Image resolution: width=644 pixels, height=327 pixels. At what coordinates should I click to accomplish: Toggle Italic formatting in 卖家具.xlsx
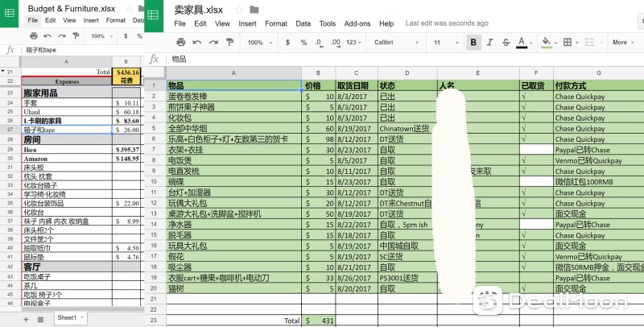[x=489, y=43]
